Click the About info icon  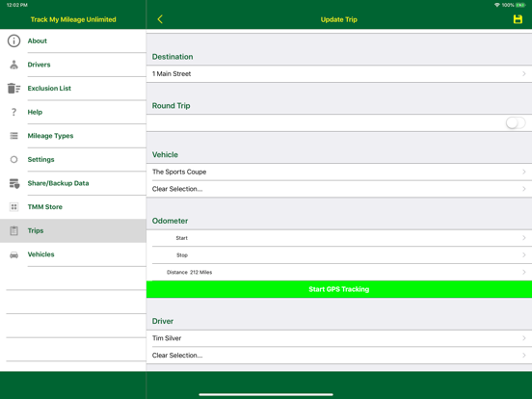coord(13,40)
